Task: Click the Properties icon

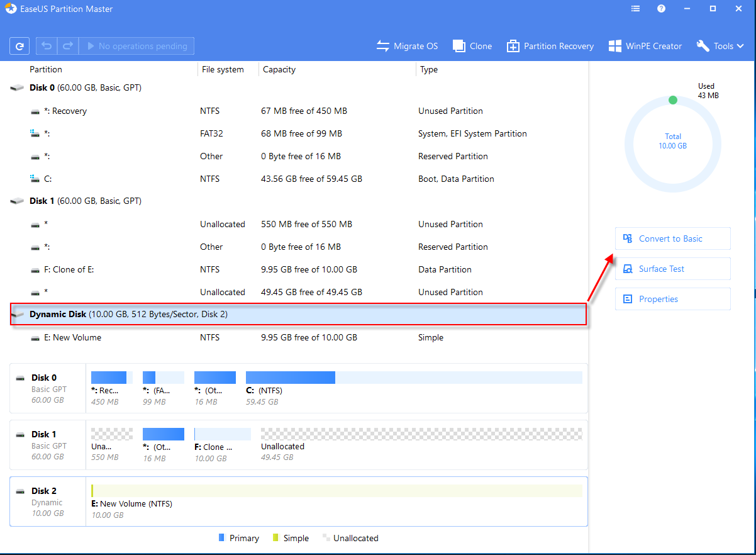Action: tap(627, 299)
